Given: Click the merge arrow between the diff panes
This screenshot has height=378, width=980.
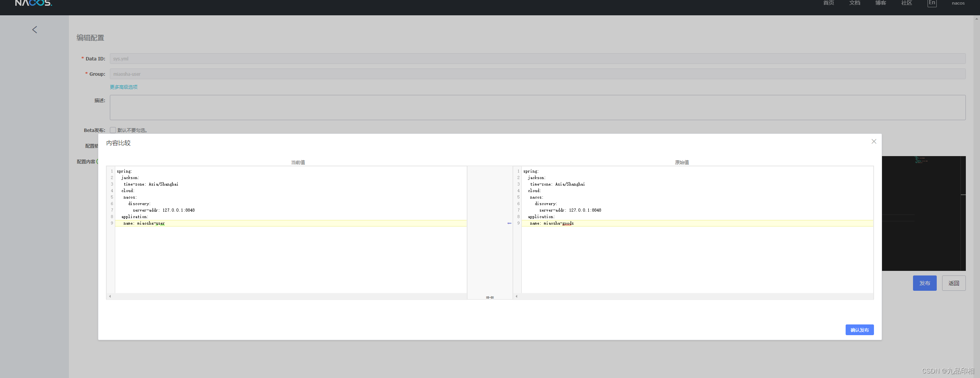Looking at the screenshot, I should pos(509,223).
